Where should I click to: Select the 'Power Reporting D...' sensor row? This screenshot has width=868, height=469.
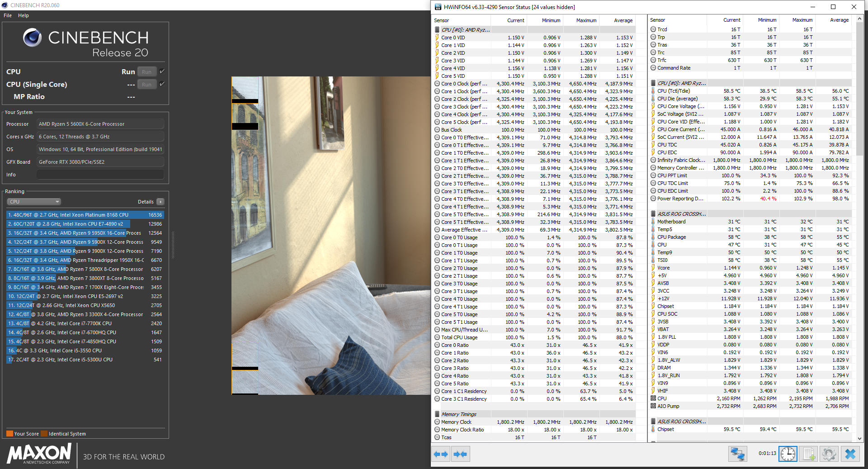pos(751,199)
